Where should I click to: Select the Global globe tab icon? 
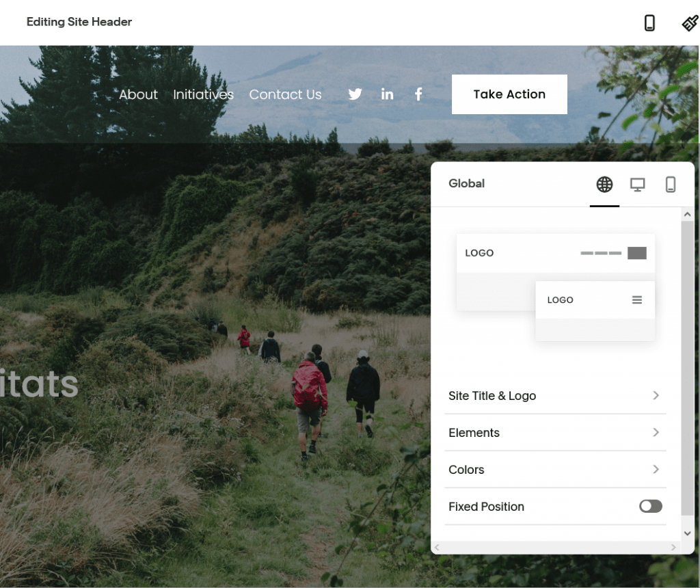pyautogui.click(x=604, y=185)
